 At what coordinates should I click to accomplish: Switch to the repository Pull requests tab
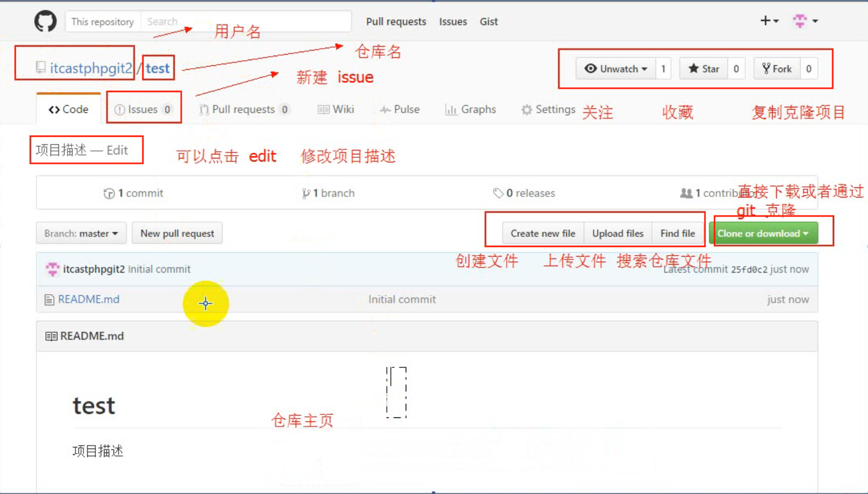point(245,109)
